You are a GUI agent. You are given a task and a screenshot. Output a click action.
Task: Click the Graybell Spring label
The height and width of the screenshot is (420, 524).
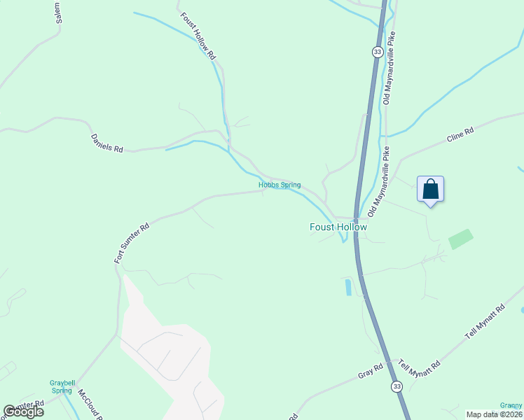[62, 386]
